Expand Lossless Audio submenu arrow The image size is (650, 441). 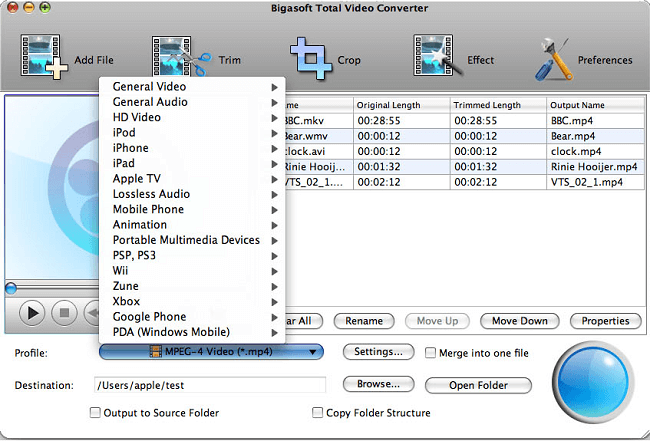(274, 194)
